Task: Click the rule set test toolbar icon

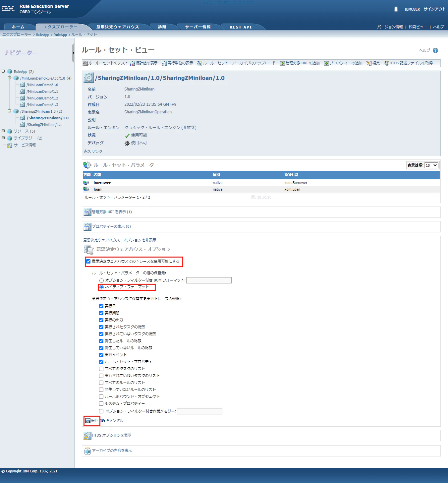Action: pyautogui.click(x=85, y=63)
